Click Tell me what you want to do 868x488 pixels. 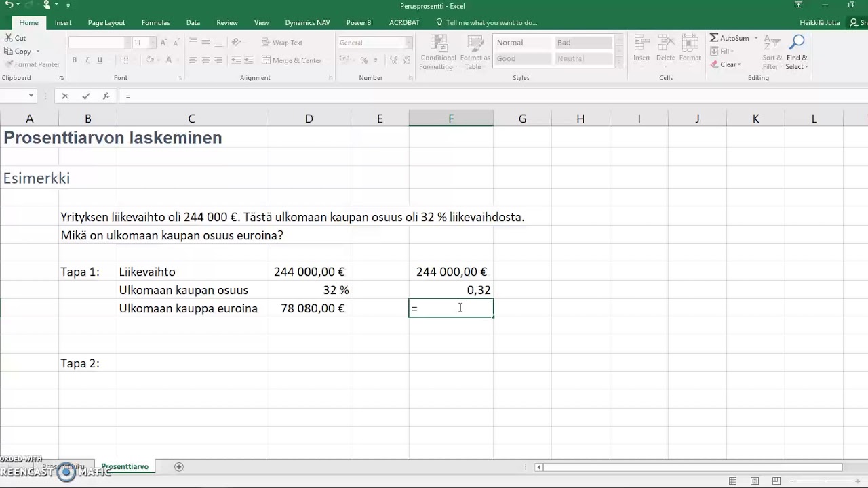pyautogui.click(x=486, y=22)
